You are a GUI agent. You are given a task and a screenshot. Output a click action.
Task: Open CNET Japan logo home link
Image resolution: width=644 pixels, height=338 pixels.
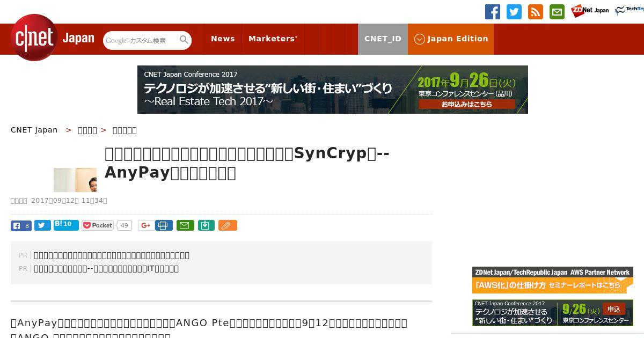pyautogui.click(x=53, y=38)
